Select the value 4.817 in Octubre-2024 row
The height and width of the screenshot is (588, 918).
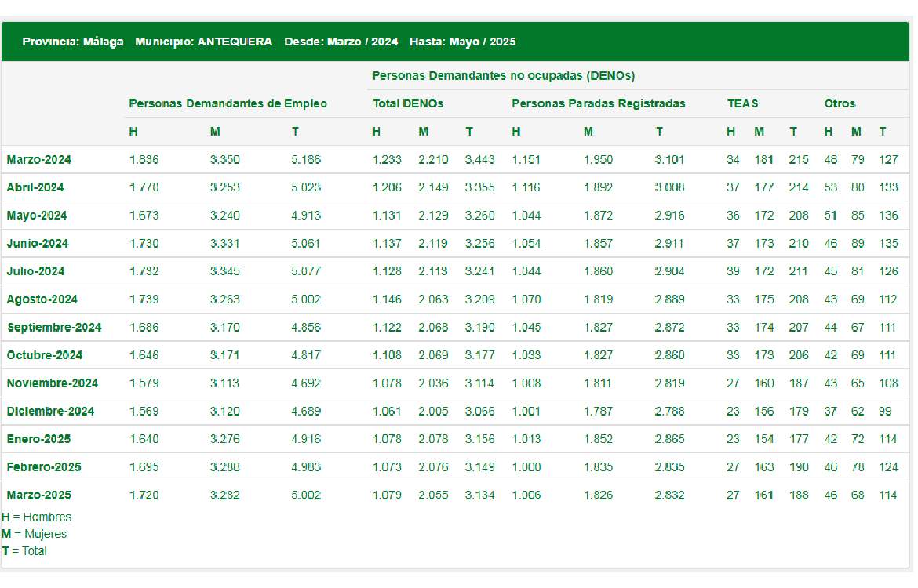[306, 355]
